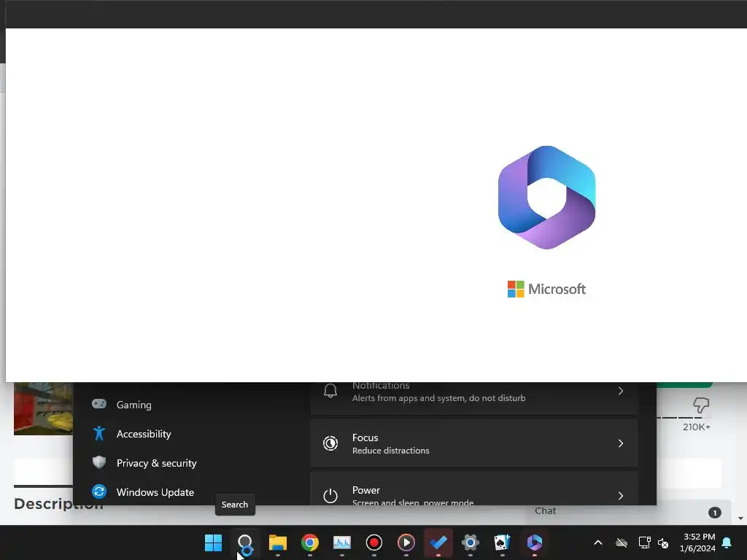Click the Microsoft 365 splash logo

pyautogui.click(x=547, y=197)
